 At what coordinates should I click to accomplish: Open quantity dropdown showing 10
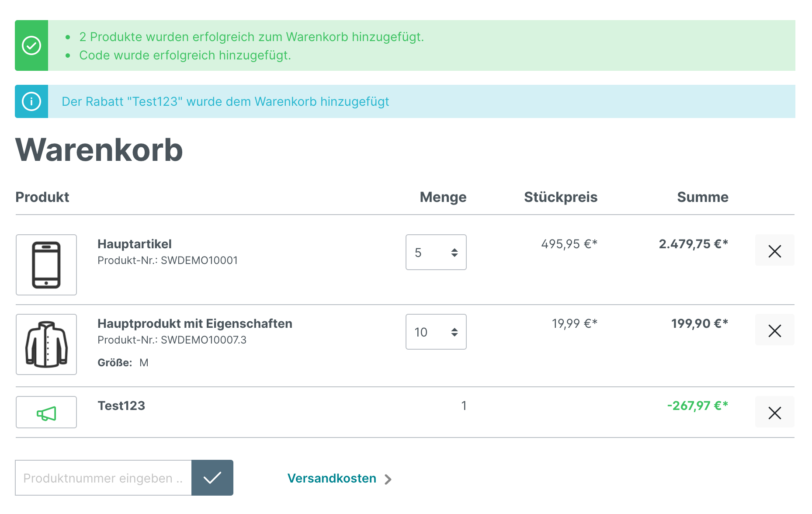click(x=436, y=332)
